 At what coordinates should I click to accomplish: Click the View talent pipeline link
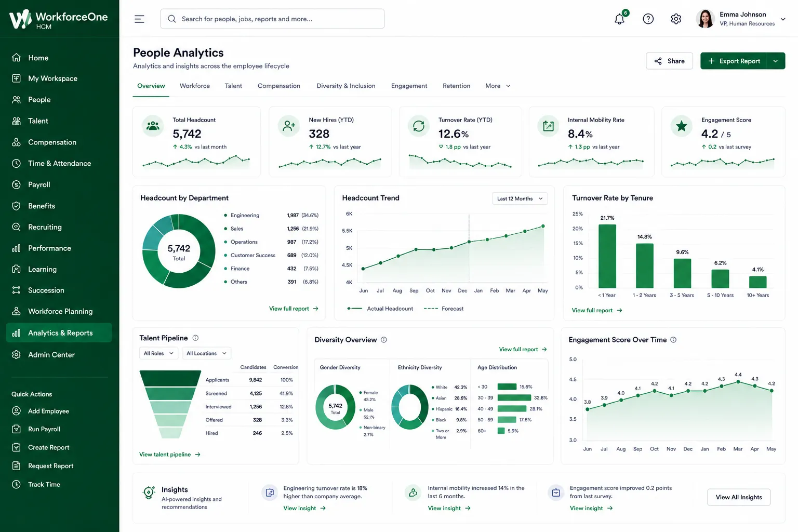coord(170,455)
